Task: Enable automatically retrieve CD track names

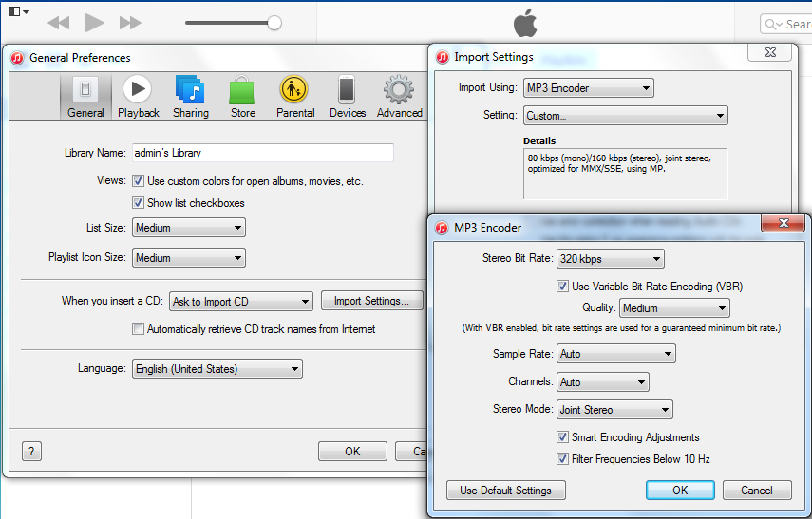Action: point(138,329)
